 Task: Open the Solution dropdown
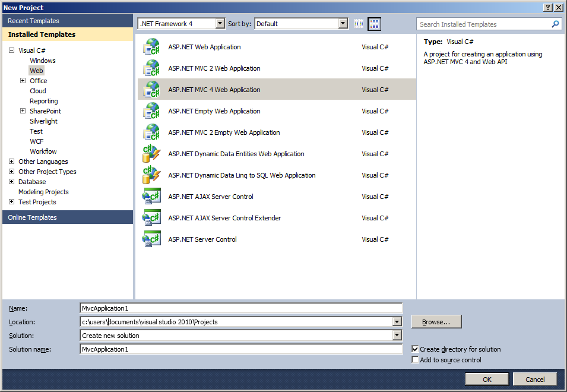(x=397, y=336)
